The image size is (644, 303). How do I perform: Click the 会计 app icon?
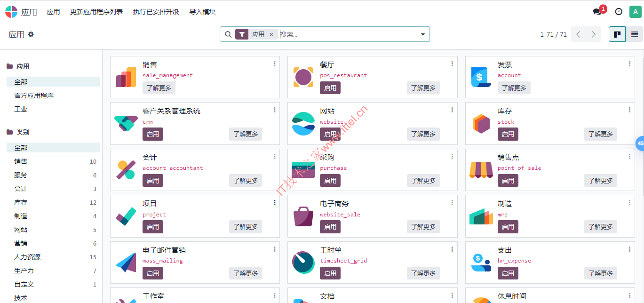click(126, 170)
